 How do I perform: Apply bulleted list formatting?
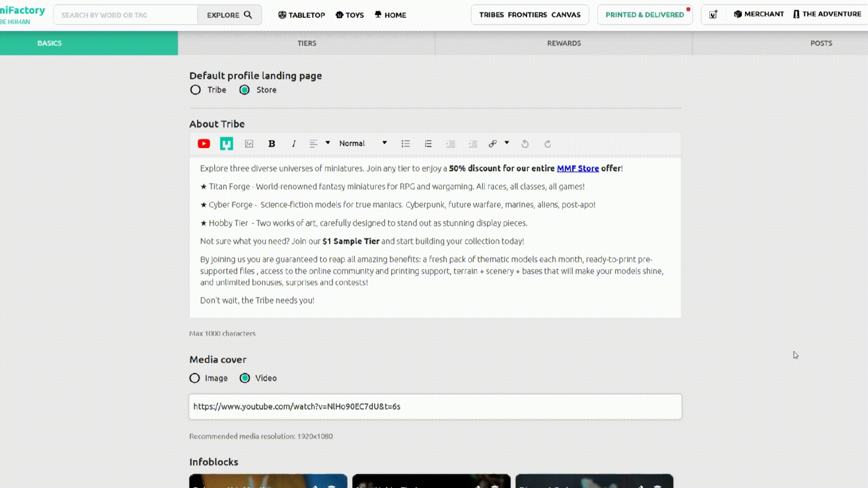coord(406,144)
